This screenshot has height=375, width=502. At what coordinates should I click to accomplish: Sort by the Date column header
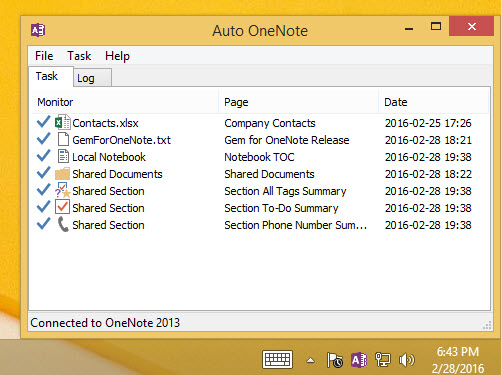tap(434, 102)
